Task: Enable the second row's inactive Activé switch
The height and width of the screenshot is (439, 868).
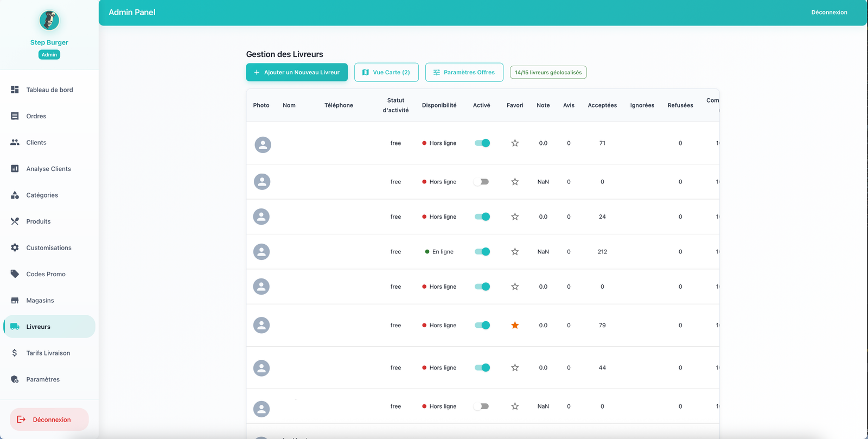Action: pos(481,182)
